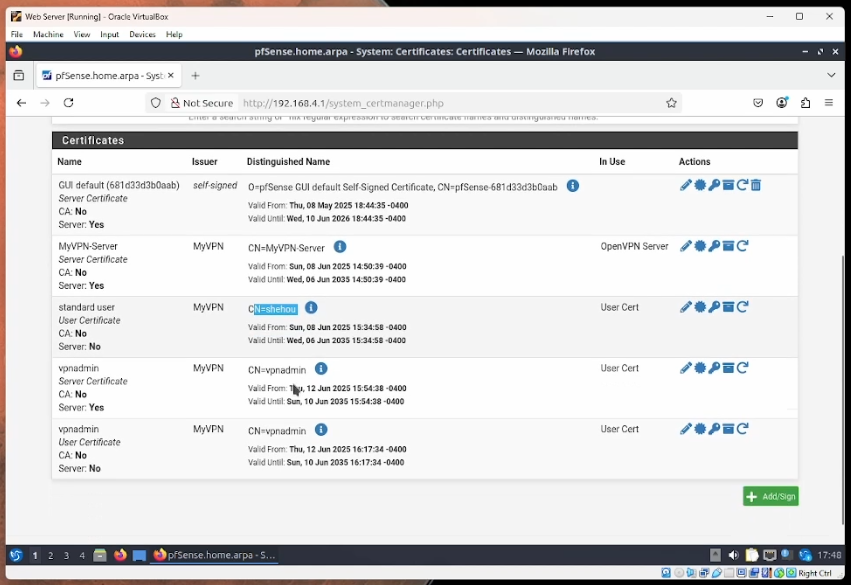Viewport: 851px width, 585px height.
Task: Export P12 archive for the first vpnadmin certificate
Action: coord(728,368)
